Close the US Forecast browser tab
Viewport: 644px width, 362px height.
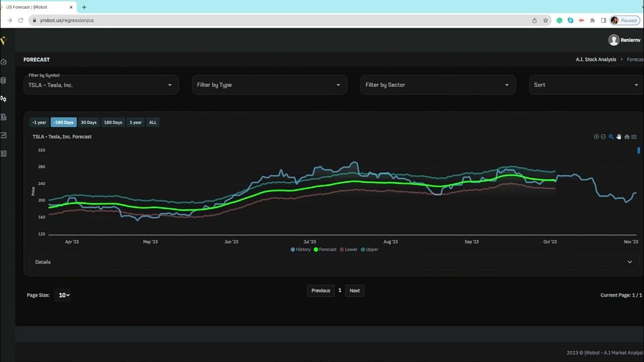tap(71, 7)
